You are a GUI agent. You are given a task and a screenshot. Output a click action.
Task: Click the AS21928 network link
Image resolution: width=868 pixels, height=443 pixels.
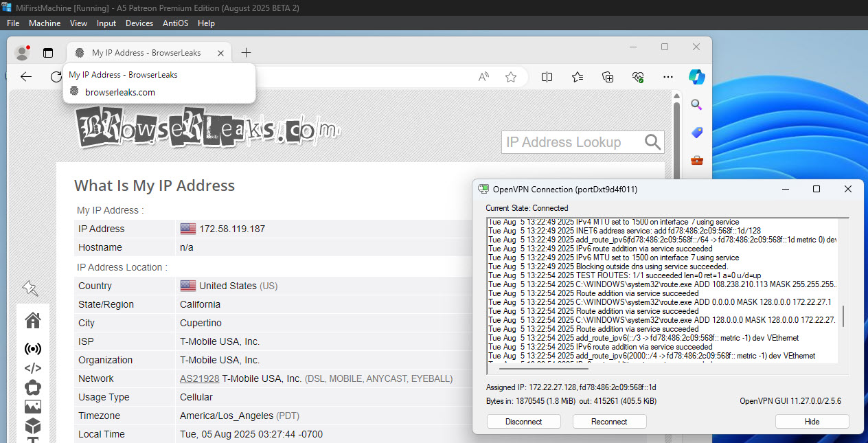pyautogui.click(x=199, y=378)
